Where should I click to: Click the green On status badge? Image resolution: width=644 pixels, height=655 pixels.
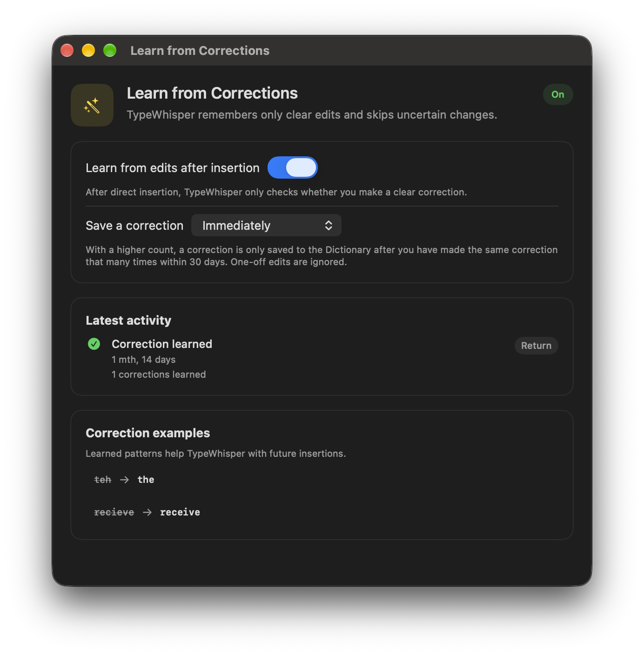[x=558, y=94]
